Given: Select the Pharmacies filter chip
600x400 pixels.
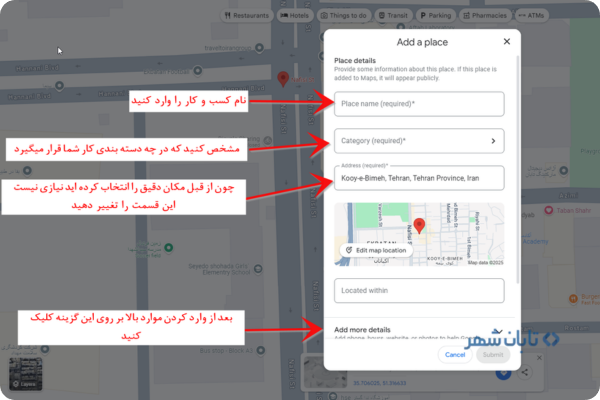Looking at the screenshot, I should click(x=485, y=15).
